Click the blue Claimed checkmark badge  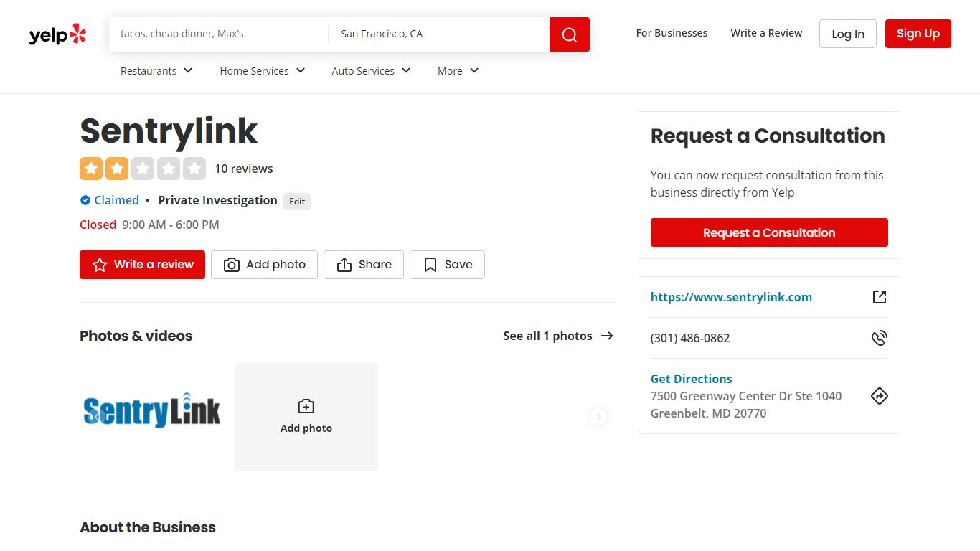85,200
